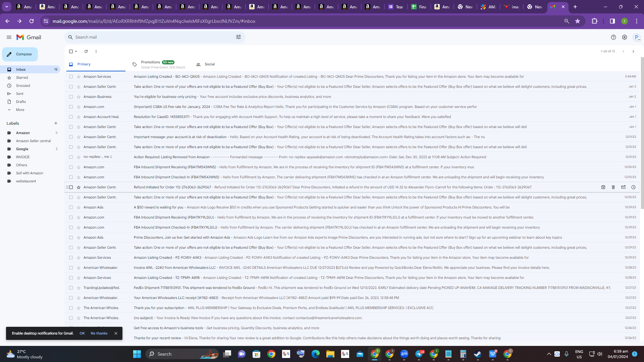Go to newer emails page arrow
Screen dimensions: 644x362
tap(623, 51)
